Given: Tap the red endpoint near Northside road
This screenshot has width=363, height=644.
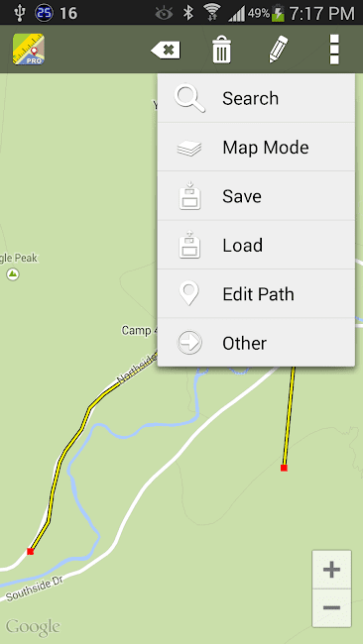Looking at the screenshot, I should [x=30, y=551].
